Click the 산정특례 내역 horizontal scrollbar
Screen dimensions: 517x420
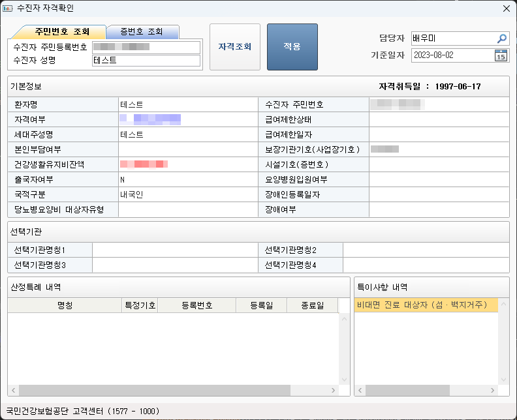click(x=154, y=390)
